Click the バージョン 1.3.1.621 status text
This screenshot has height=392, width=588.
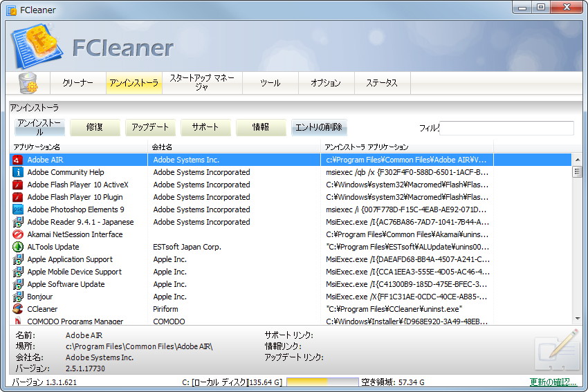tap(44, 382)
